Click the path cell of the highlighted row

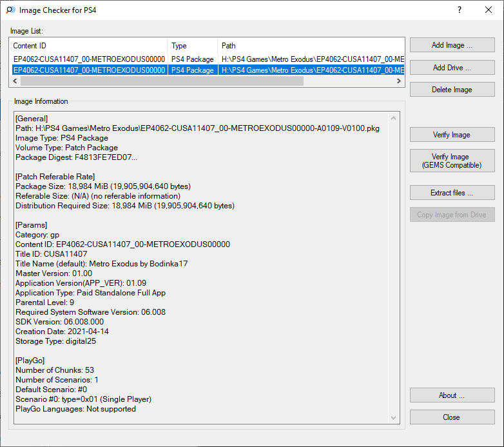pyautogui.click(x=311, y=70)
